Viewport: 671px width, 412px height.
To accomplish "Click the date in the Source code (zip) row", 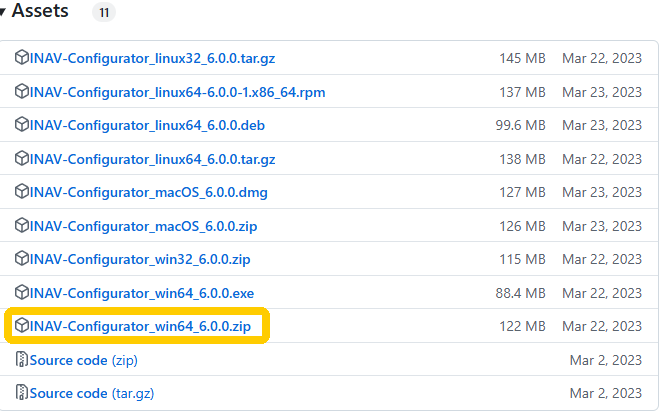I will [x=606, y=360].
